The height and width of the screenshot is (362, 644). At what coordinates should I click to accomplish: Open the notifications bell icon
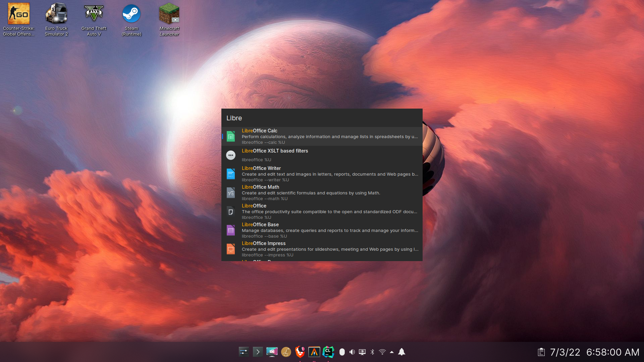click(402, 352)
